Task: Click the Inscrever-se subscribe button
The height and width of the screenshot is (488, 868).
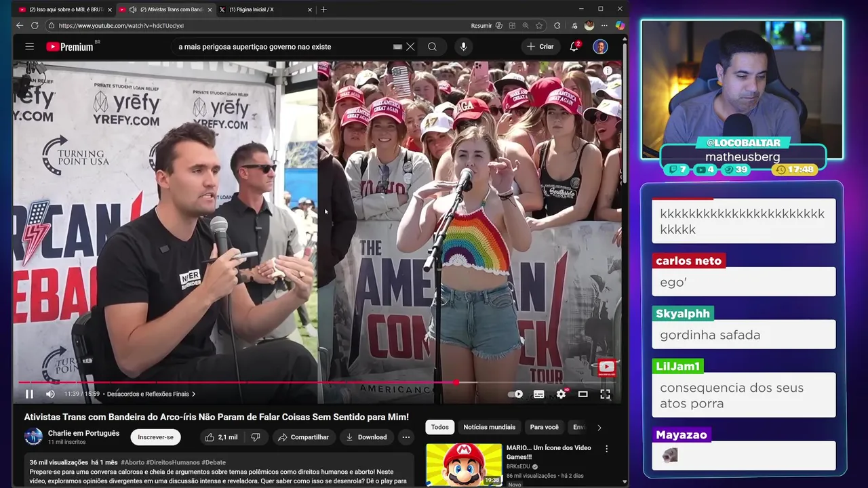Action: coord(155,437)
